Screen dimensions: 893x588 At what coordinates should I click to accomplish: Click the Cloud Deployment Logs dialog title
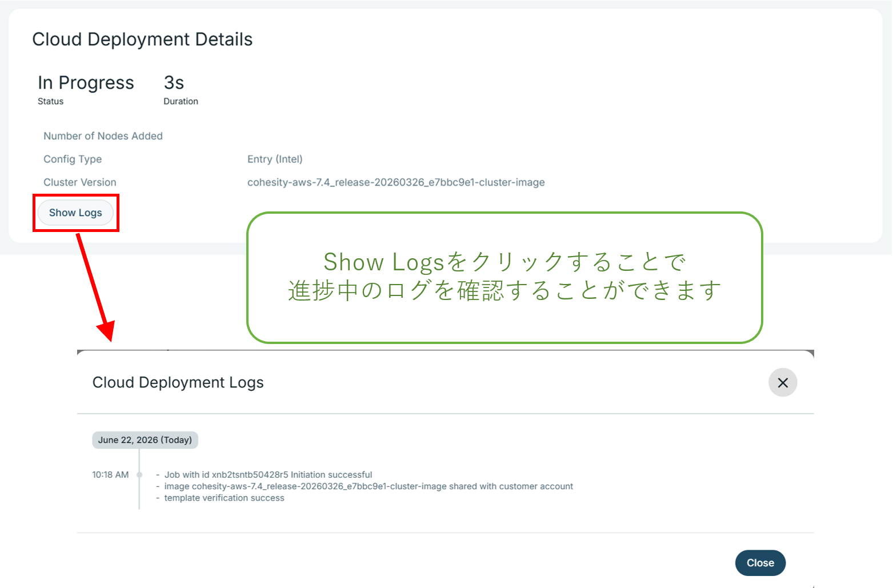[178, 383]
